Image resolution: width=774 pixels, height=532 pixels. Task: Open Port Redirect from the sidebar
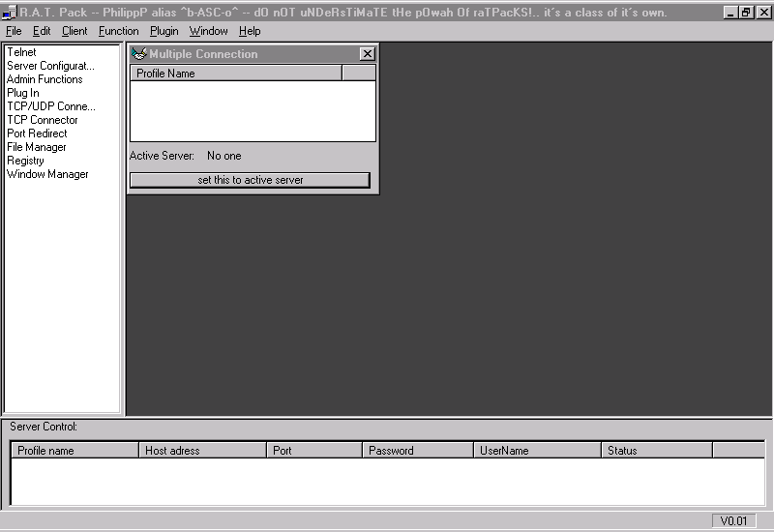(37, 133)
